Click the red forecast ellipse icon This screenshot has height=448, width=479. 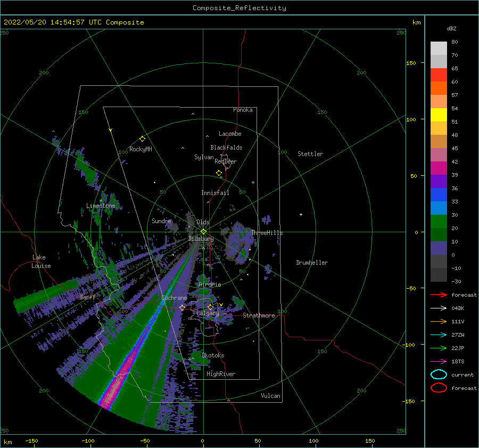(439, 388)
